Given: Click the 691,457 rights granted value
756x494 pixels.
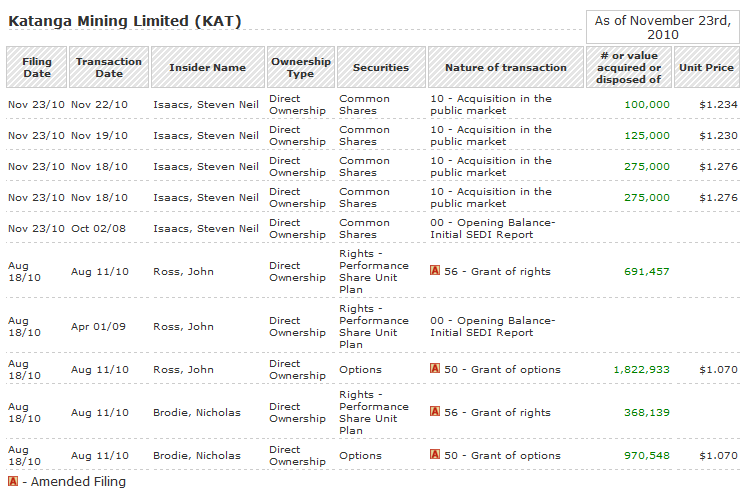Looking at the screenshot, I should pyautogui.click(x=647, y=272).
